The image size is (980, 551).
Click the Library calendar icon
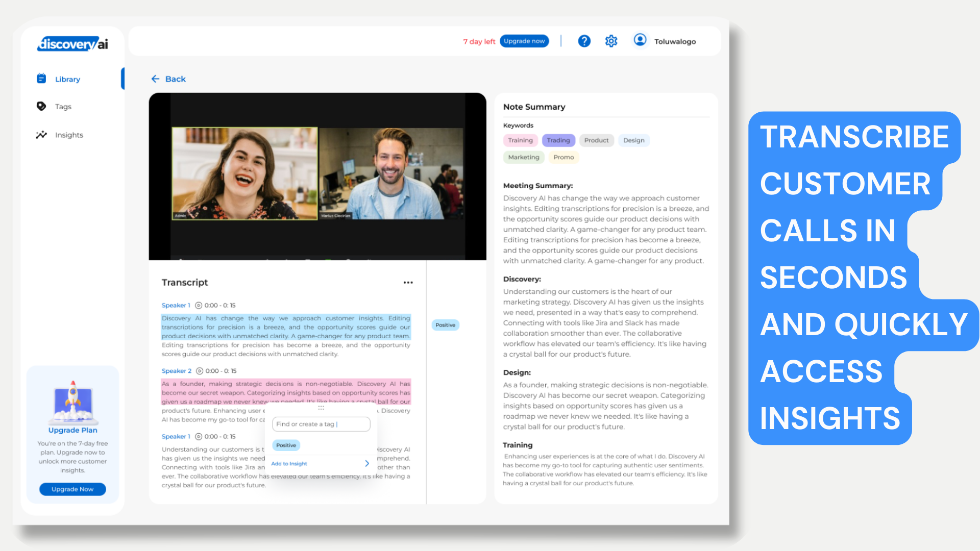coord(41,79)
